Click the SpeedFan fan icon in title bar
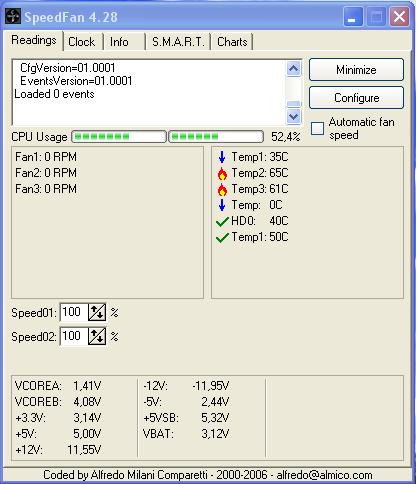The height and width of the screenshot is (484, 418). pyautogui.click(x=13, y=16)
